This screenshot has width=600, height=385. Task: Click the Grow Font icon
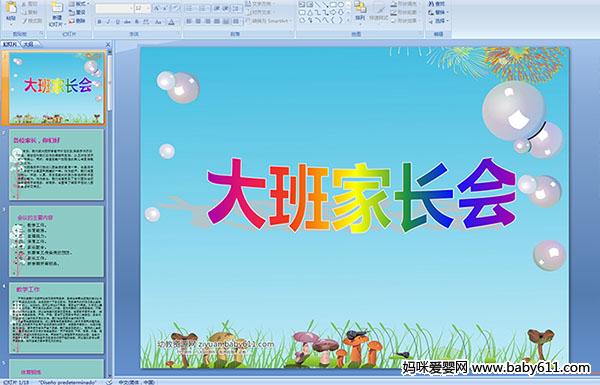click(157, 8)
